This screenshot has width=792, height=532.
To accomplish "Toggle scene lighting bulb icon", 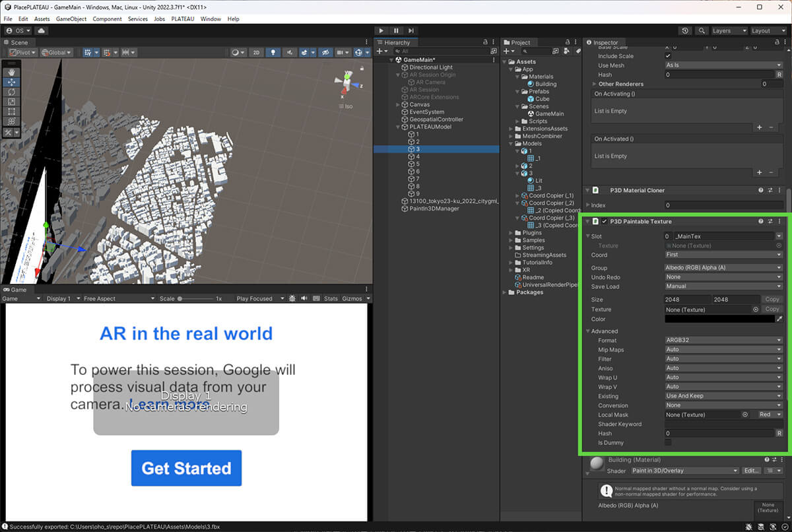I will tap(273, 52).
